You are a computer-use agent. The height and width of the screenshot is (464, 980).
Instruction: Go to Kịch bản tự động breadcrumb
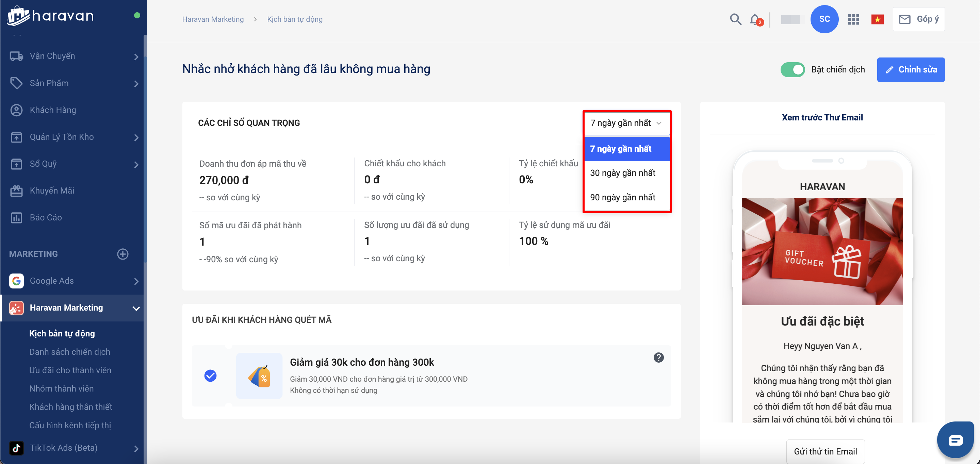[x=294, y=19]
